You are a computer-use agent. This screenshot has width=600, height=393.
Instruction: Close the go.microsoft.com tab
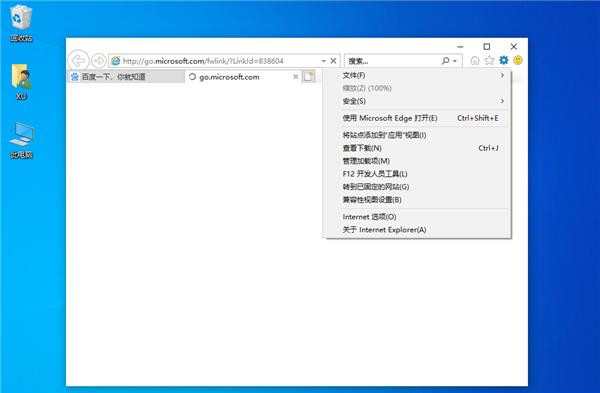[x=295, y=77]
